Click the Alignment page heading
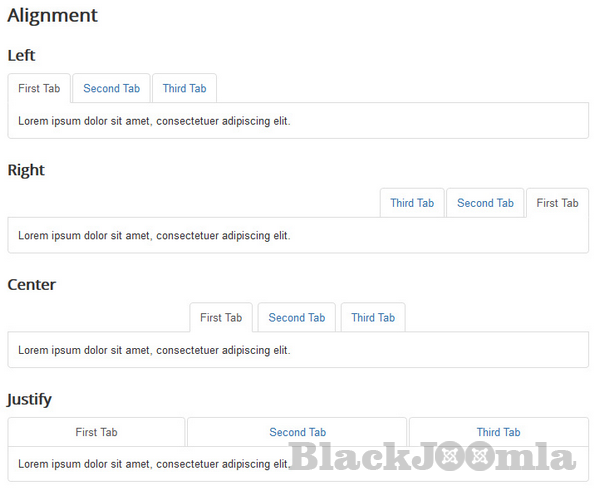 [52, 16]
